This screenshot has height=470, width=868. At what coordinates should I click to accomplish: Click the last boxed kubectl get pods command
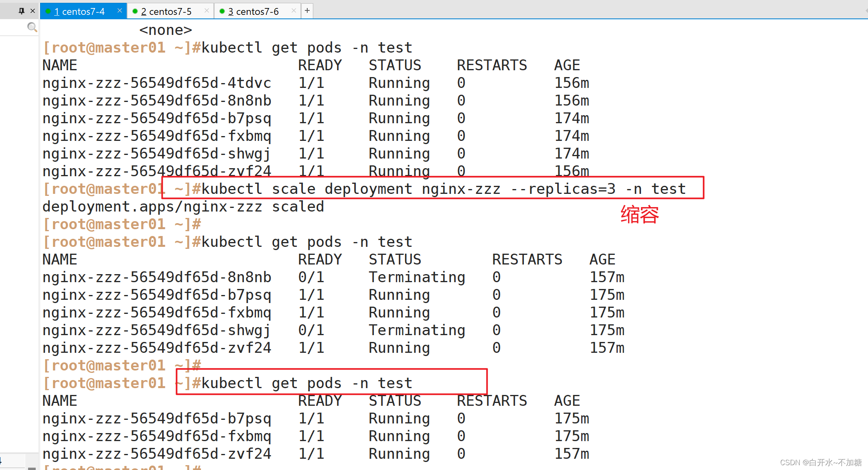tap(306, 383)
